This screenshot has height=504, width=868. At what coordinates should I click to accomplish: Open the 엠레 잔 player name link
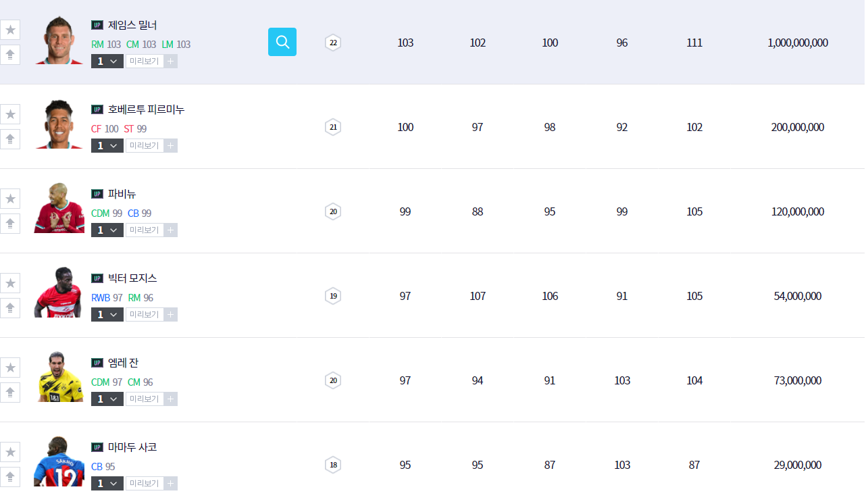[123, 363]
